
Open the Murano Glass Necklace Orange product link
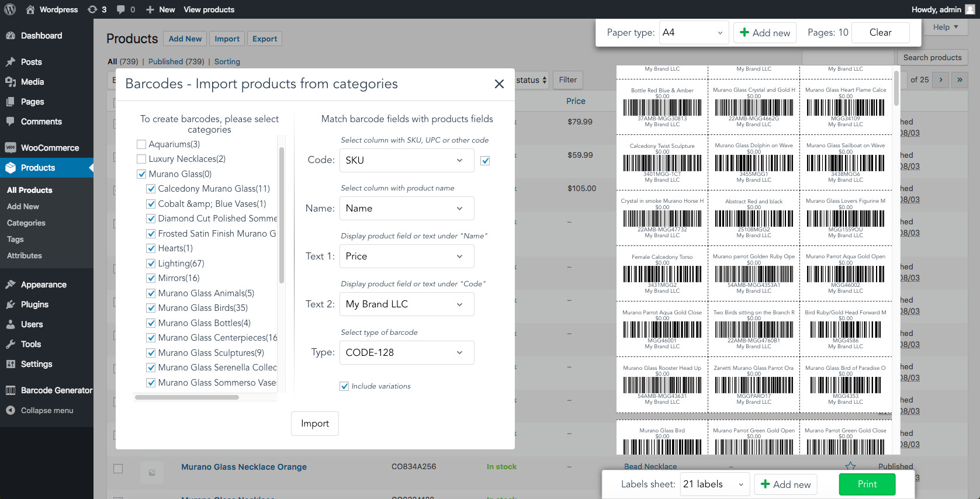pos(244,467)
